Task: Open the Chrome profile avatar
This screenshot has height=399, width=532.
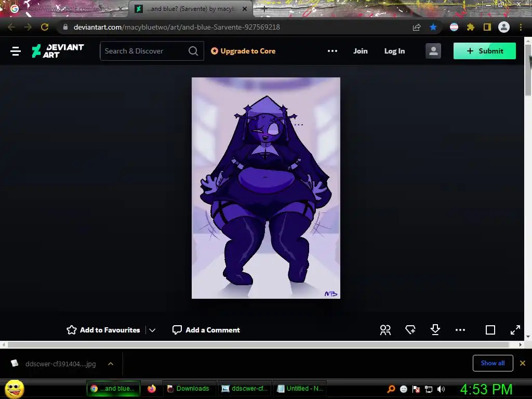Action: pyautogui.click(x=504, y=27)
